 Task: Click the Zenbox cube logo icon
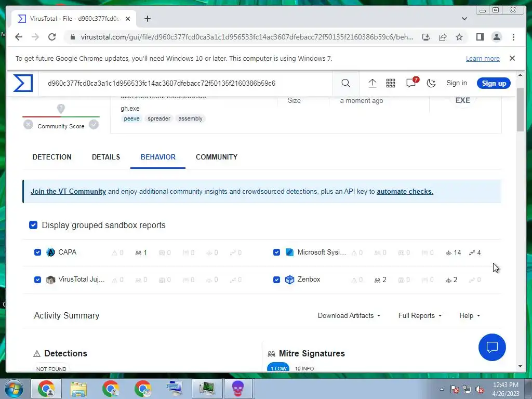click(x=289, y=280)
